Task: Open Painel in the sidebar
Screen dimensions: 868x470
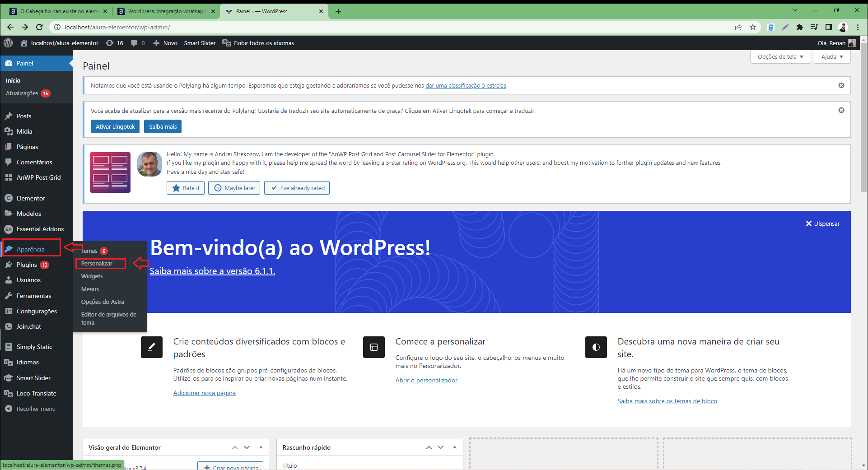Action: point(37,63)
